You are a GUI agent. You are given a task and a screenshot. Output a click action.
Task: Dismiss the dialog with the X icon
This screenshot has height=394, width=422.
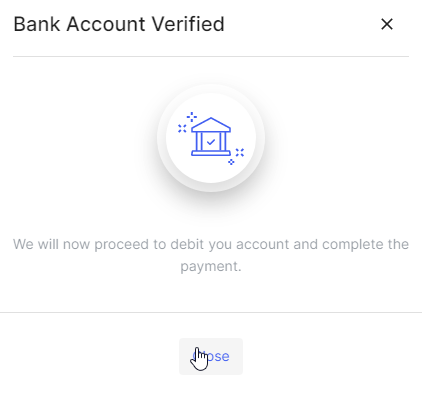point(387,24)
